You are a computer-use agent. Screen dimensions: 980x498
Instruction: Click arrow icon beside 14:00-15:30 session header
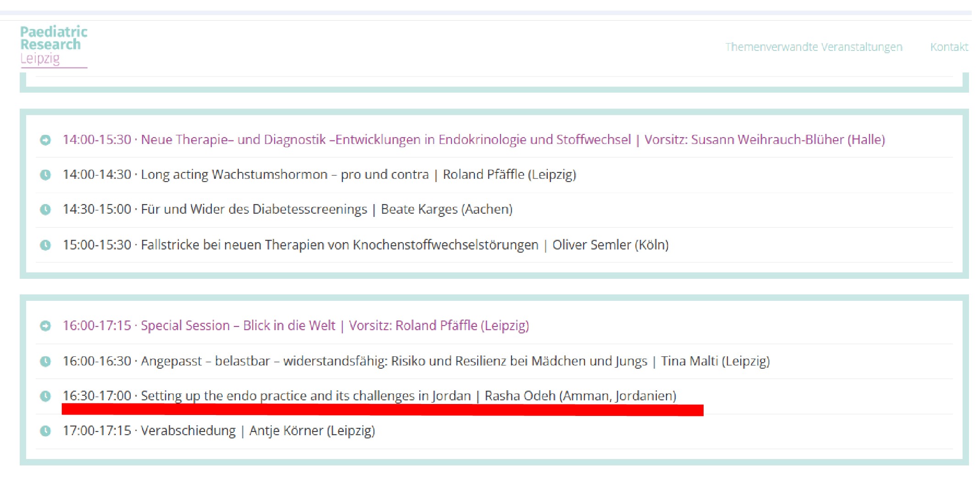coord(45,140)
